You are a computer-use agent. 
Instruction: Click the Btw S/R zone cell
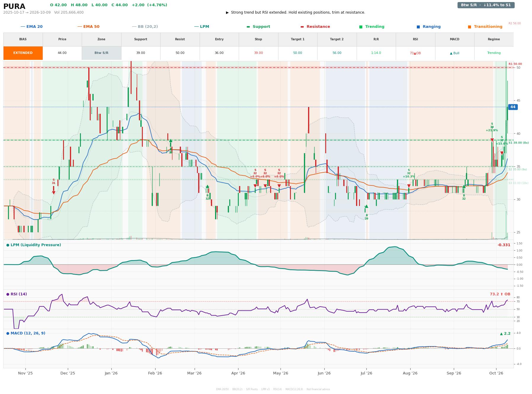(x=101, y=53)
